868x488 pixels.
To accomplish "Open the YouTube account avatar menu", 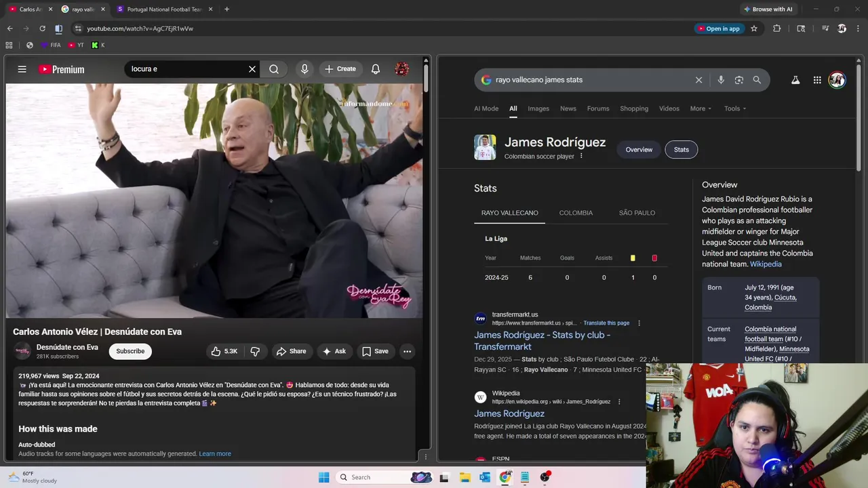I will click(x=402, y=69).
